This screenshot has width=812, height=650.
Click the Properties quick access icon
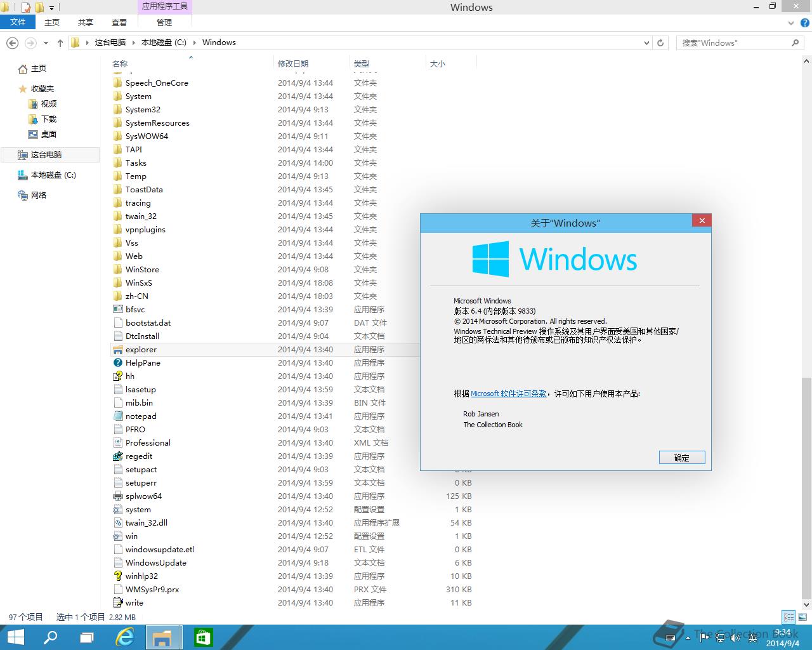tap(26, 8)
